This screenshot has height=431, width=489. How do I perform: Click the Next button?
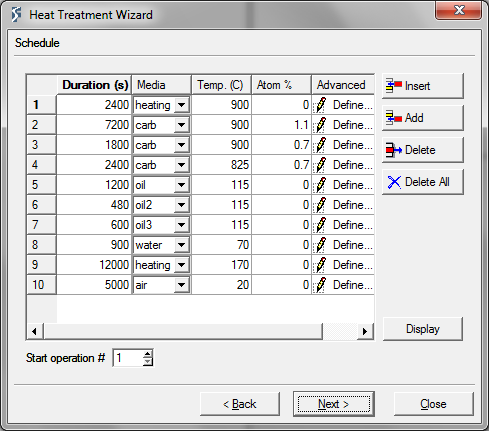[334, 404]
